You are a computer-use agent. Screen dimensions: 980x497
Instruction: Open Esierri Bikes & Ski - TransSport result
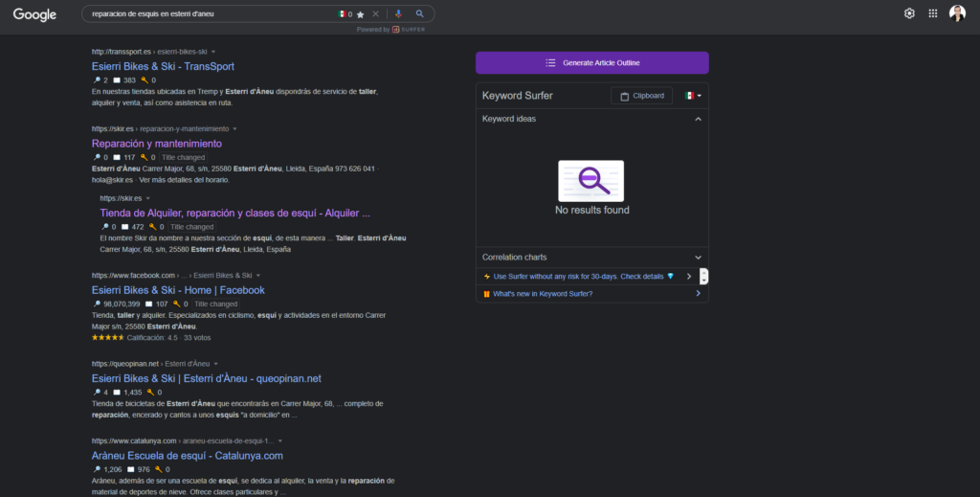(163, 66)
